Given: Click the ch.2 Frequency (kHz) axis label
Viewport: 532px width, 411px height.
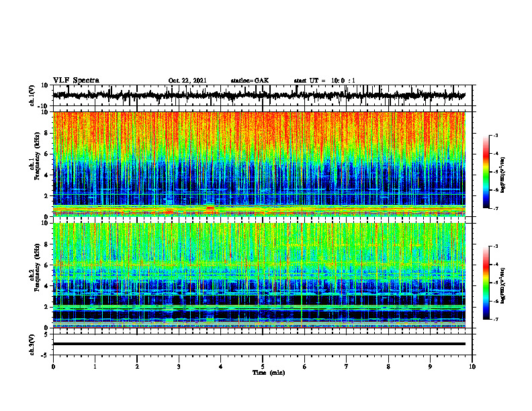Looking at the screenshot, I should pos(36,268).
